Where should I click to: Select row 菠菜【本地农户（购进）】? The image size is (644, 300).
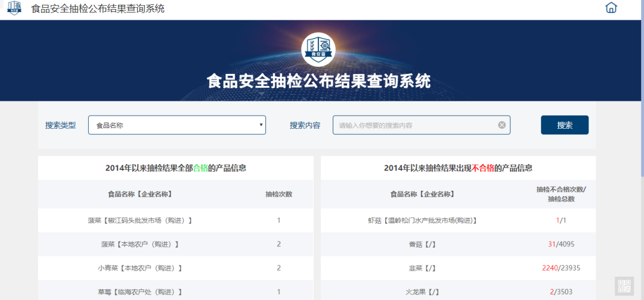(176, 244)
